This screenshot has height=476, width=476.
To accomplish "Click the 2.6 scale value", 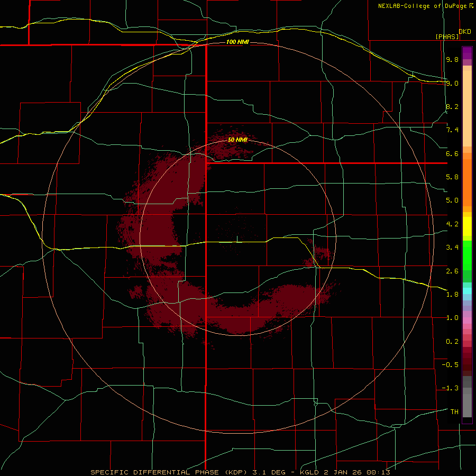I will 452,271.
